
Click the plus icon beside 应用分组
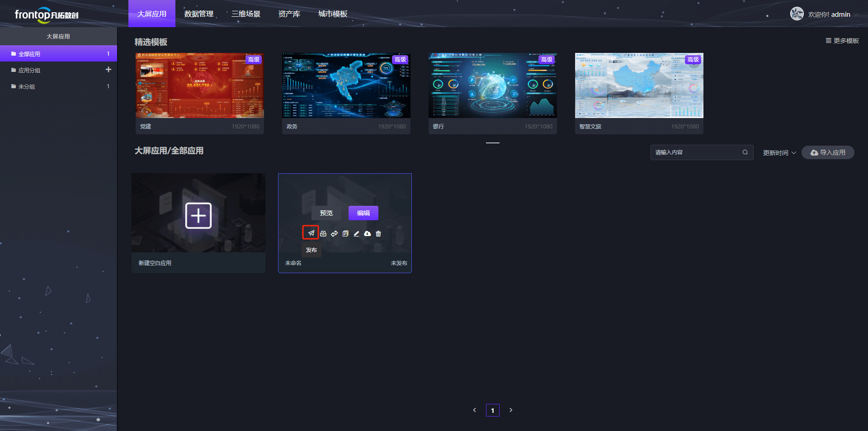[108, 70]
